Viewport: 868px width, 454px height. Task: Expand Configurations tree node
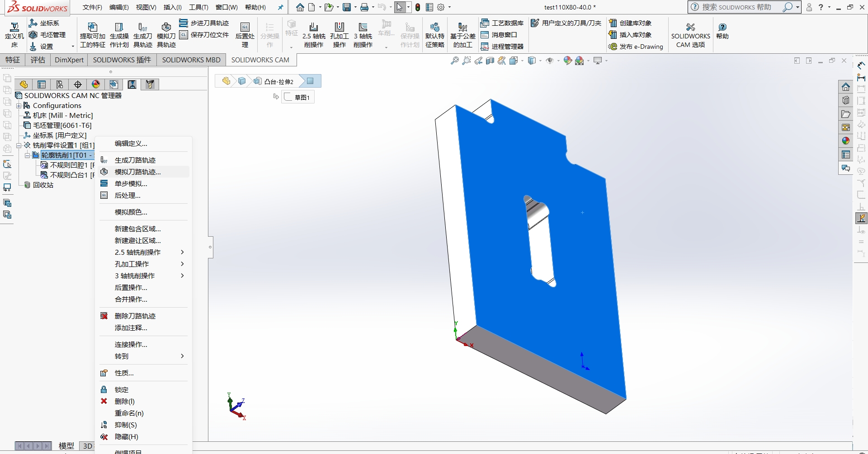tap(19, 106)
